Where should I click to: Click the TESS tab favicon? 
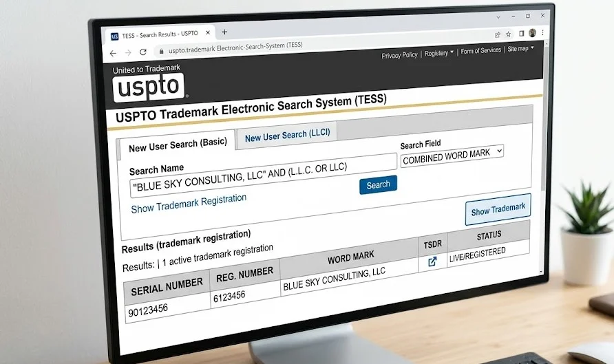[x=115, y=36]
